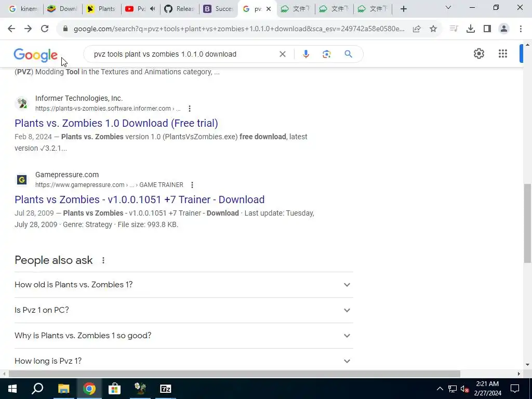Switch to the Plants tab
Viewport: 532px width, 399px height.
point(101,9)
